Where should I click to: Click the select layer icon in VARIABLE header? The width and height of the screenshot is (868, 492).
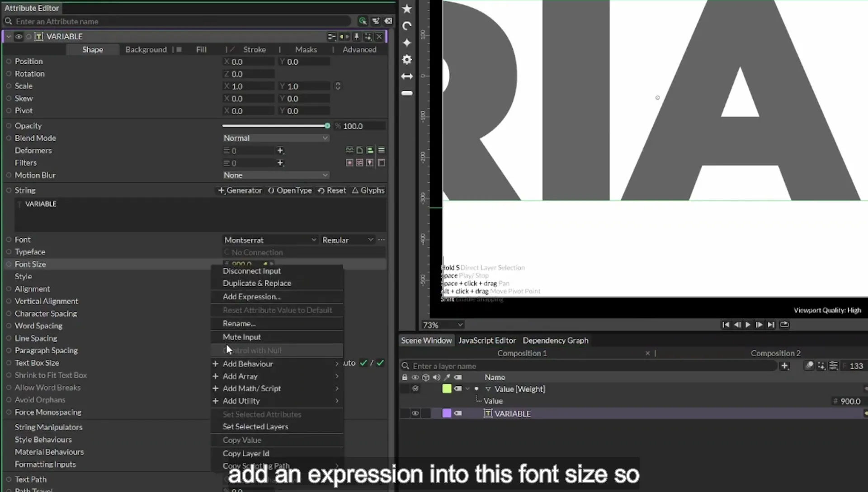368,37
